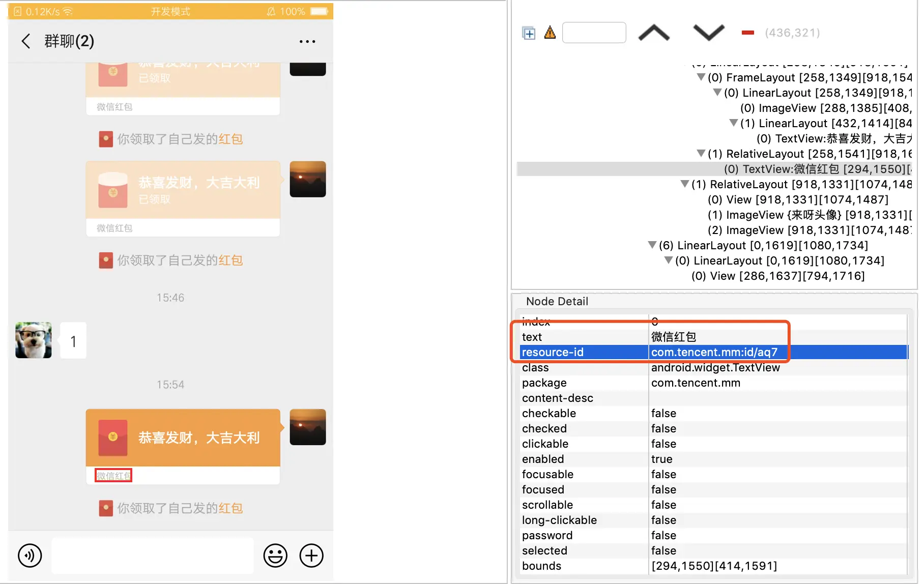Tap the 15:46 timestamp
Viewport: 924px width, 584px height.
click(x=170, y=298)
